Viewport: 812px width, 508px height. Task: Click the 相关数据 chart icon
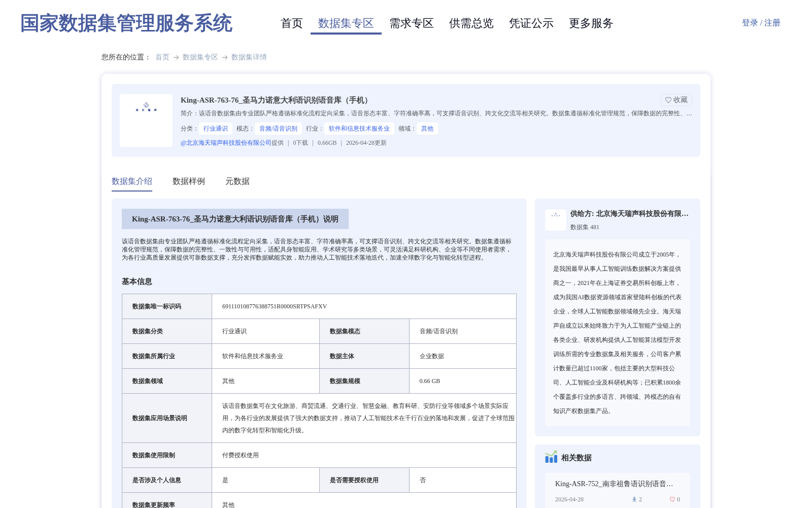551,457
